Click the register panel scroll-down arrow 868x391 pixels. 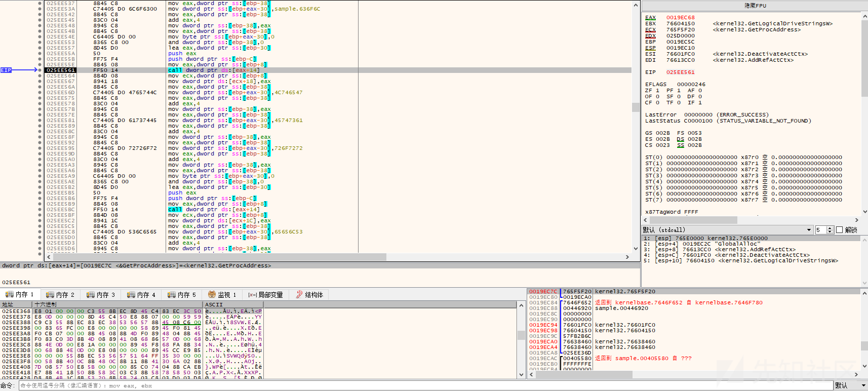pyautogui.click(x=864, y=212)
